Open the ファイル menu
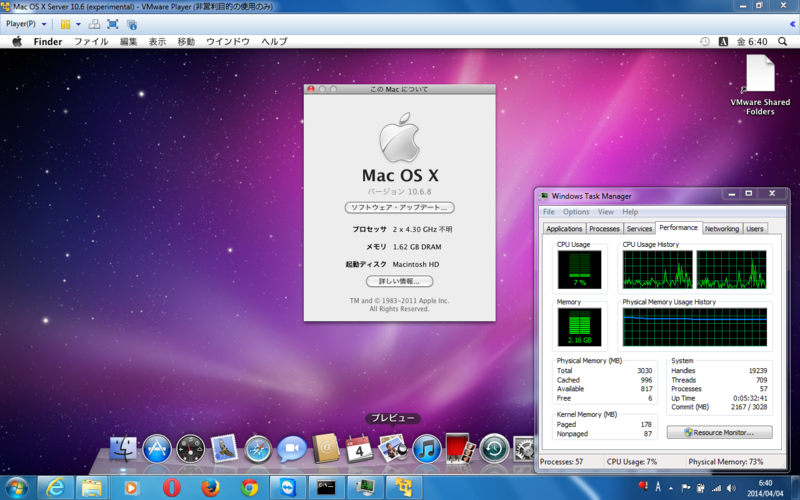This screenshot has width=800, height=500. coord(91,41)
